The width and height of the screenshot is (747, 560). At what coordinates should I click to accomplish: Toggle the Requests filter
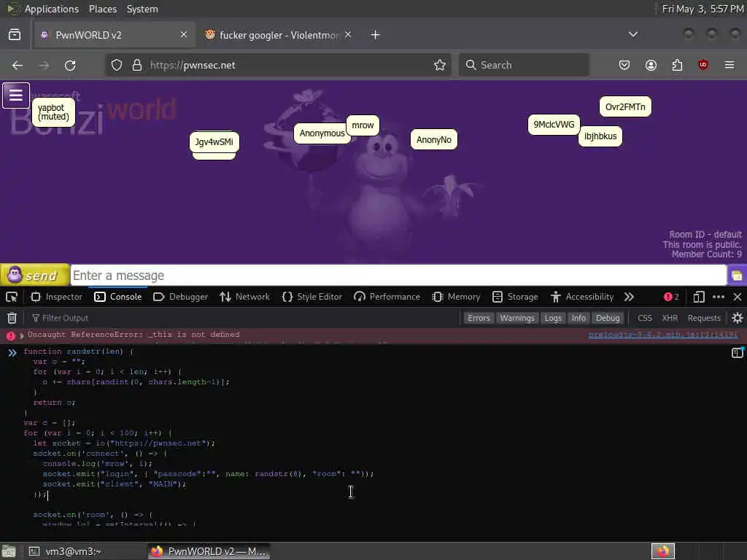click(x=704, y=318)
